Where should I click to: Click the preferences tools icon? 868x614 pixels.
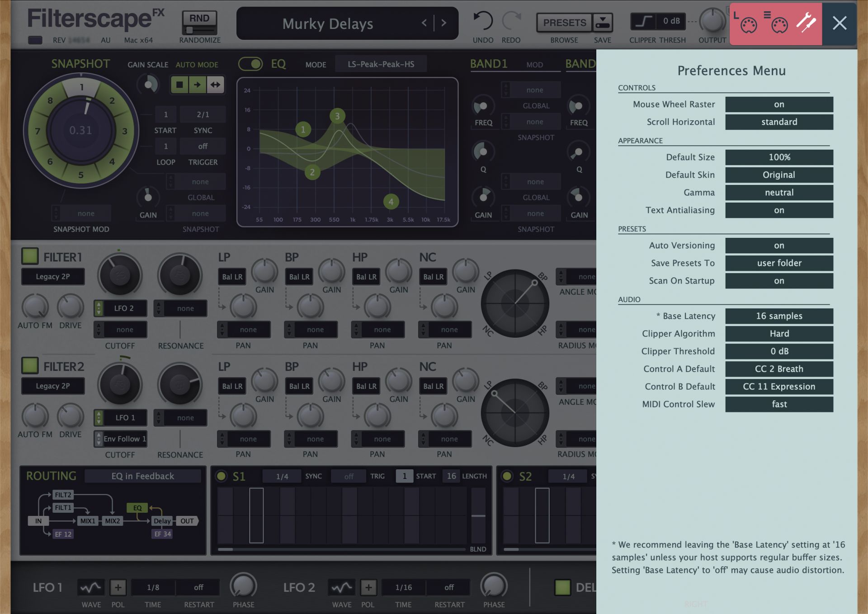[x=806, y=23]
